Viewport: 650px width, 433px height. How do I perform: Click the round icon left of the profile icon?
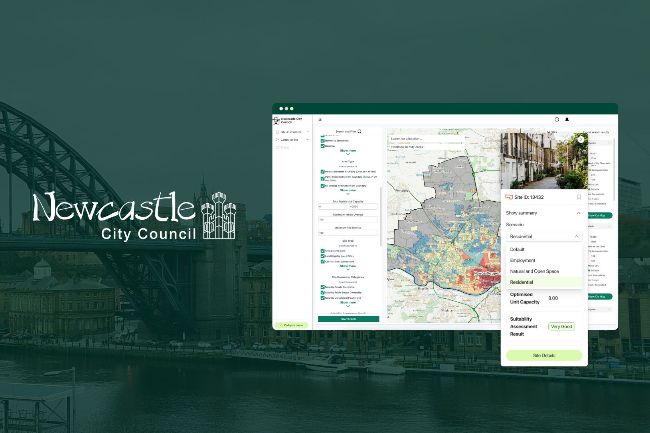tap(557, 119)
